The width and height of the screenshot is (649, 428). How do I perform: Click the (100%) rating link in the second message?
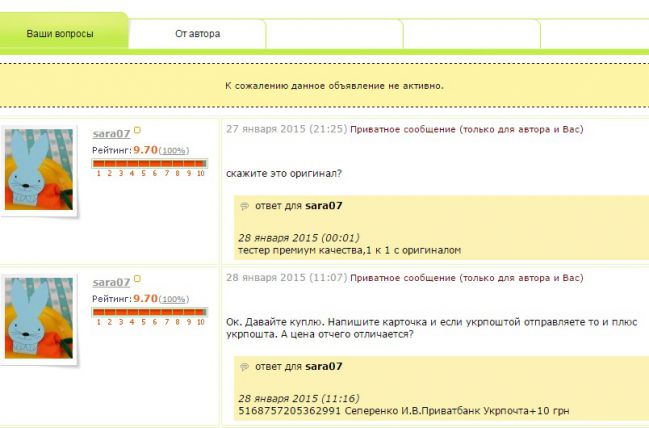pyautogui.click(x=174, y=299)
